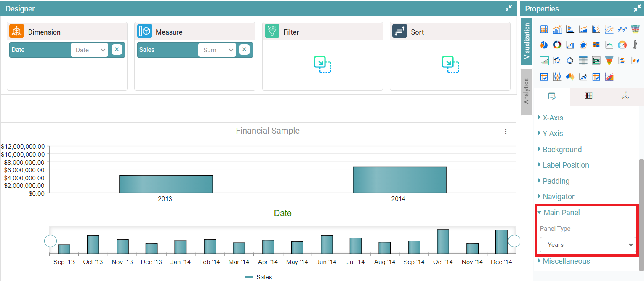The height and width of the screenshot is (281, 644).
Task: Switch to the Analytics side tab
Action: pyautogui.click(x=526, y=91)
